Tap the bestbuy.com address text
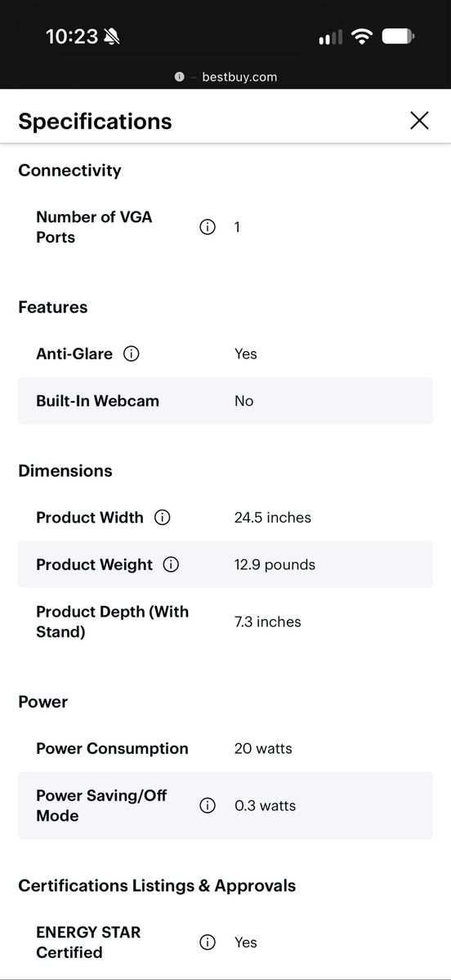Screen dimensions: 451x980 [x=239, y=77]
